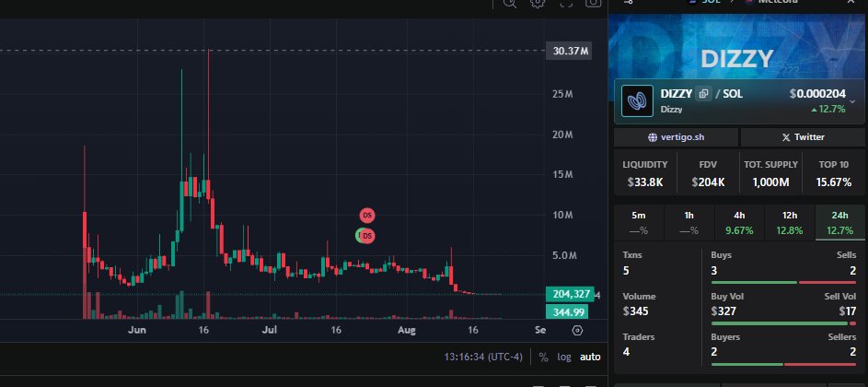868x387 pixels.
Task: Select the 12h timeframe tab
Action: click(790, 223)
